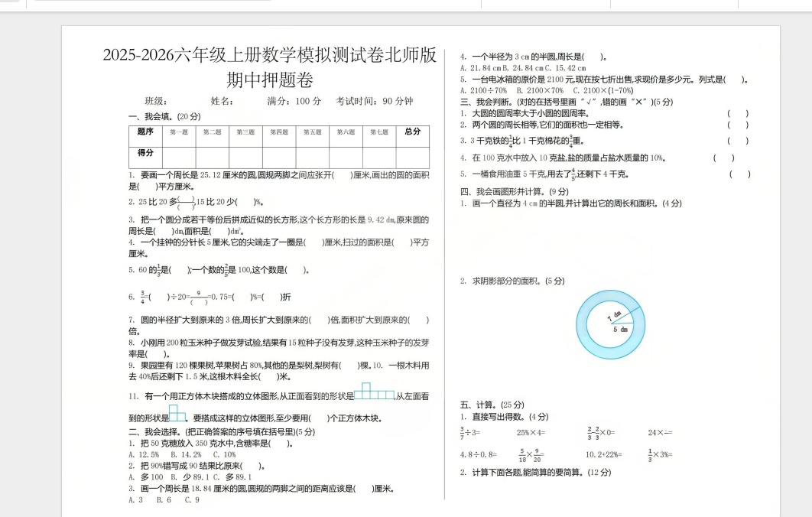Click the 姓名 field label

[x=222, y=101]
